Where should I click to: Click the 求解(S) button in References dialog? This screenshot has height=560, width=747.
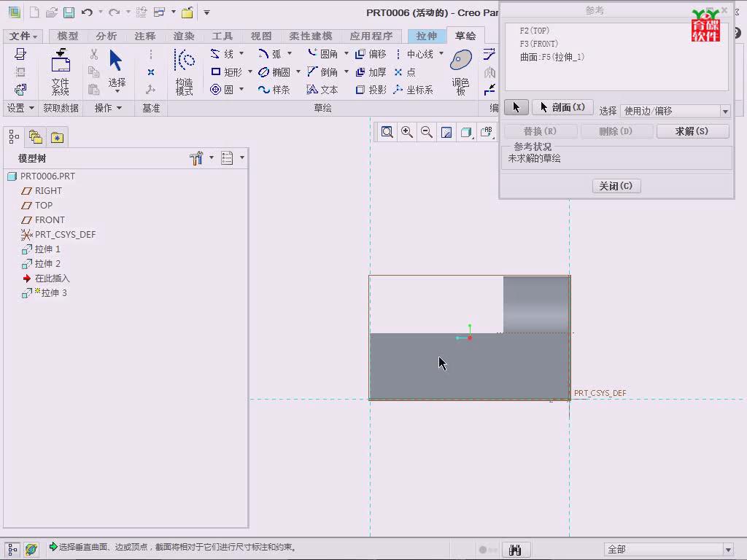692,131
